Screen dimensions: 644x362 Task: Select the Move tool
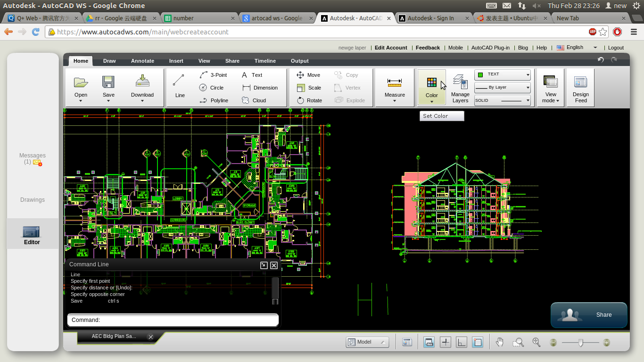pyautogui.click(x=308, y=75)
